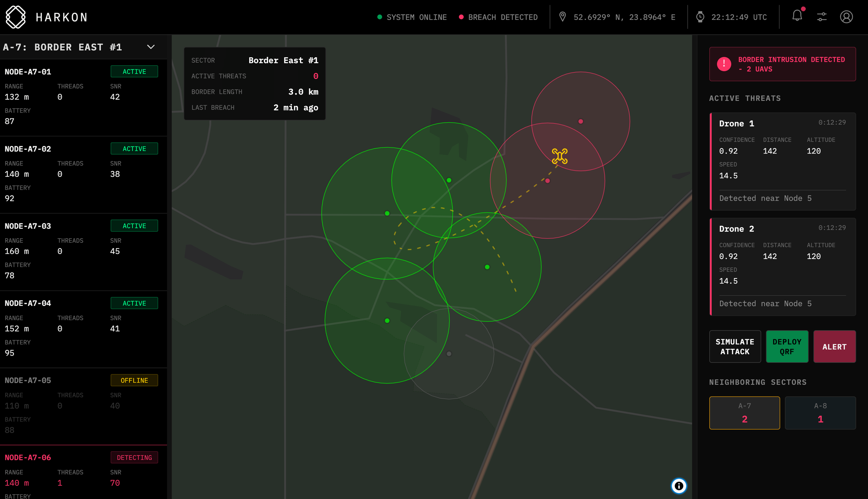Click the clock icon beside UTC time

[700, 17]
